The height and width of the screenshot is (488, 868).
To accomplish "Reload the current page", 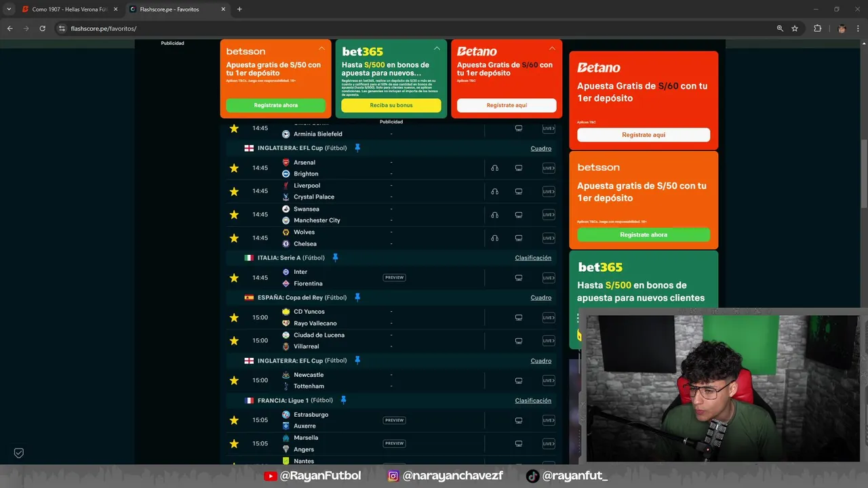I will (x=42, y=28).
